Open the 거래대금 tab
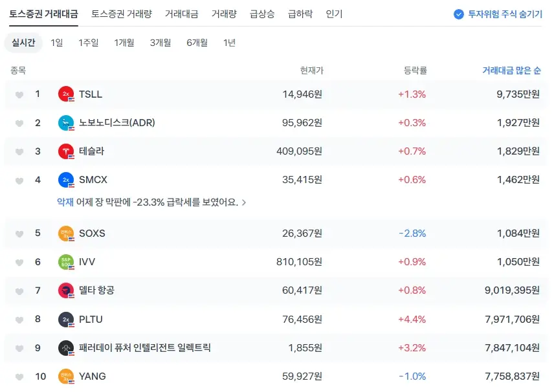 pos(182,14)
